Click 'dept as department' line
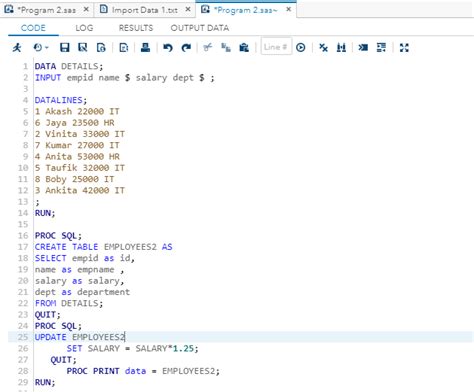Image resolution: width=474 pixels, height=392 pixels. 82,292
